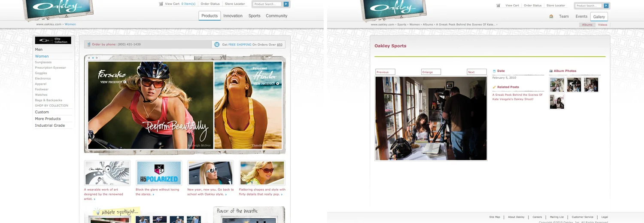The image size is (644, 223).
Task: Click the Enlarge photo button
Action: pyautogui.click(x=431, y=72)
